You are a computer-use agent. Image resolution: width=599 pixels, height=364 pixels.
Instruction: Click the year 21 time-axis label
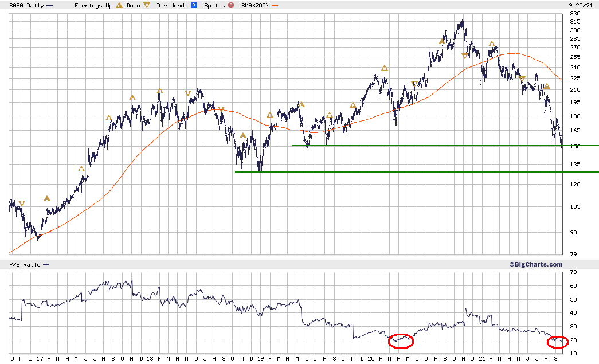[x=482, y=359]
